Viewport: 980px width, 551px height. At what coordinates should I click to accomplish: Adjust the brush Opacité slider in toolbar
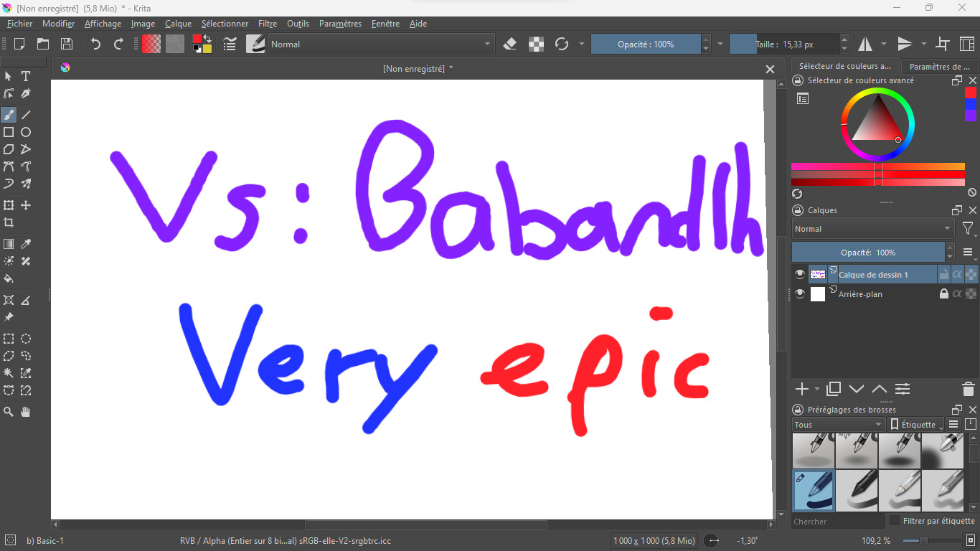coord(646,44)
